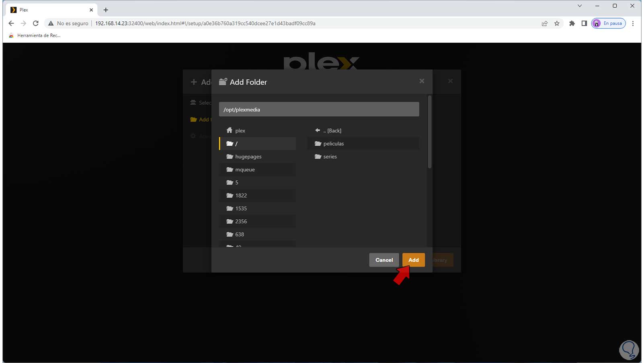
Task: Click the not secure warning icon
Action: coord(51,23)
